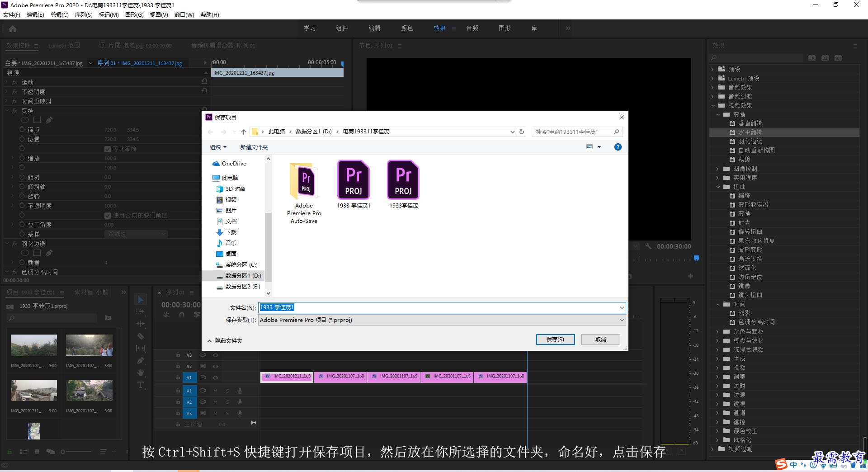This screenshot has height=472, width=868.
Task: Click the search magnifier in save dialog
Action: point(616,132)
